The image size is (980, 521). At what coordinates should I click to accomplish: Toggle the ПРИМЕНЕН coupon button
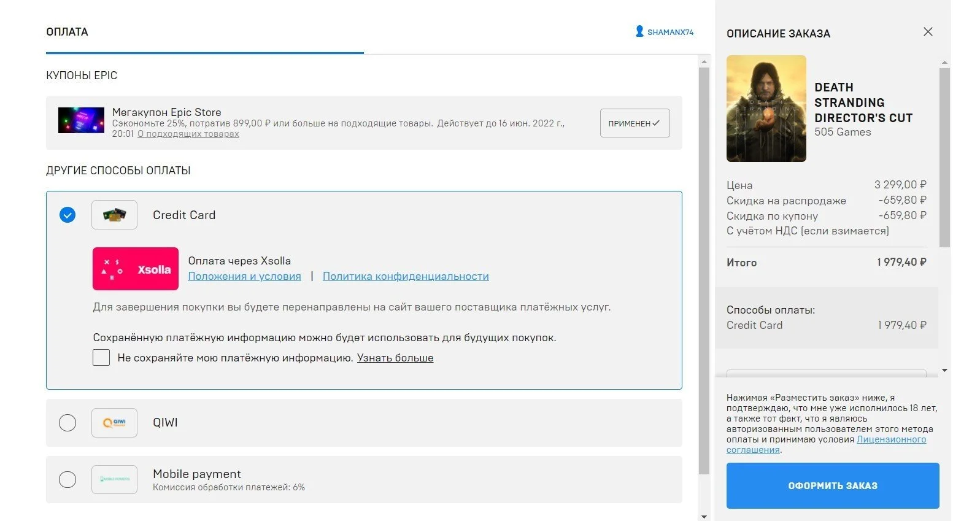coord(635,123)
